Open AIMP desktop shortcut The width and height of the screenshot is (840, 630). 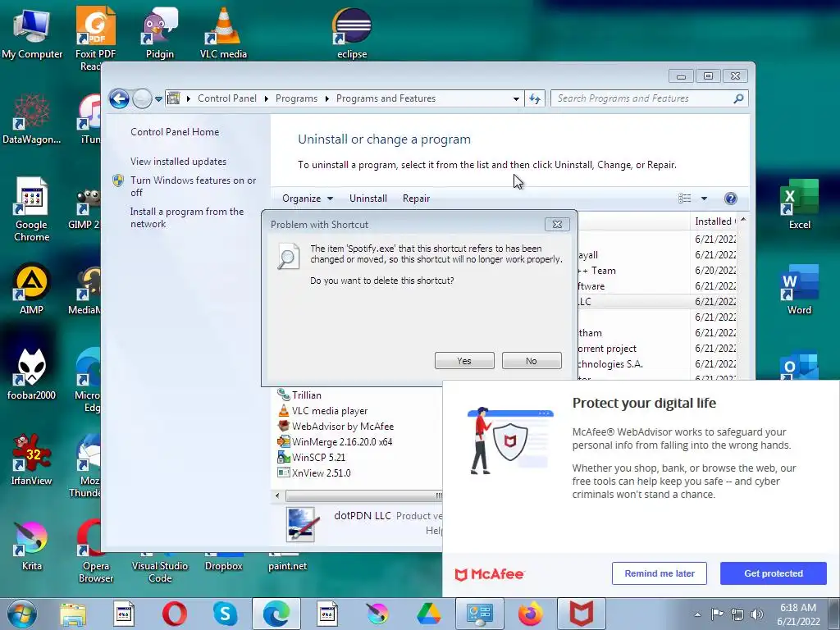pos(32,290)
